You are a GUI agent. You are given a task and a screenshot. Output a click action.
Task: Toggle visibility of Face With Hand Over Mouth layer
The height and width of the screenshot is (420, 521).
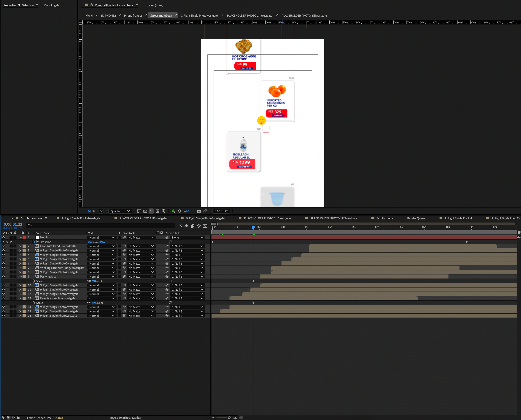coord(3,246)
